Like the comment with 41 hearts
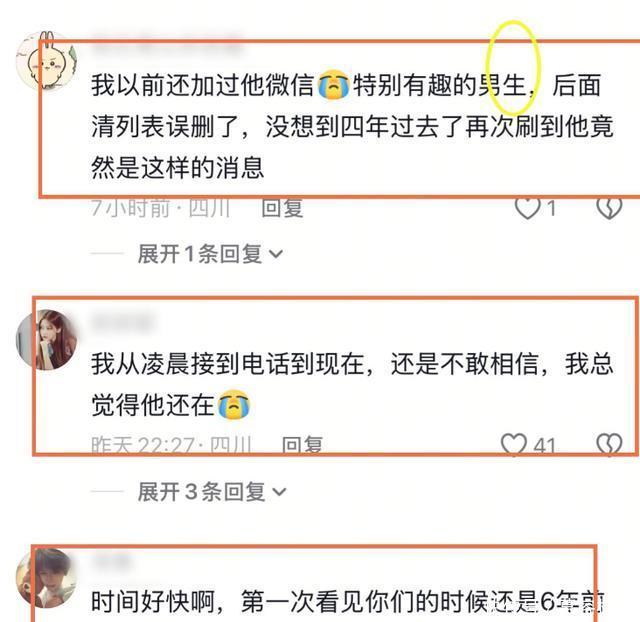The height and width of the screenshot is (622, 640). tap(513, 445)
